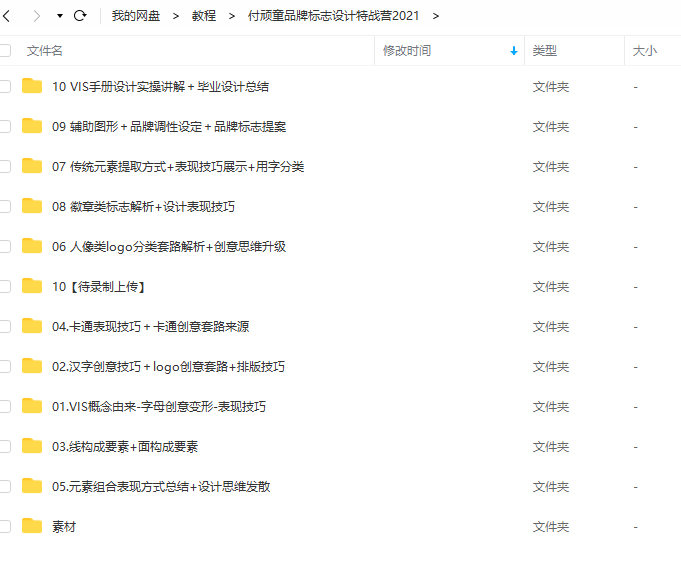Screen dimensions: 681x578
Task: Click folder icon of 06 人像类logo分类套路解析
Action: (32, 246)
